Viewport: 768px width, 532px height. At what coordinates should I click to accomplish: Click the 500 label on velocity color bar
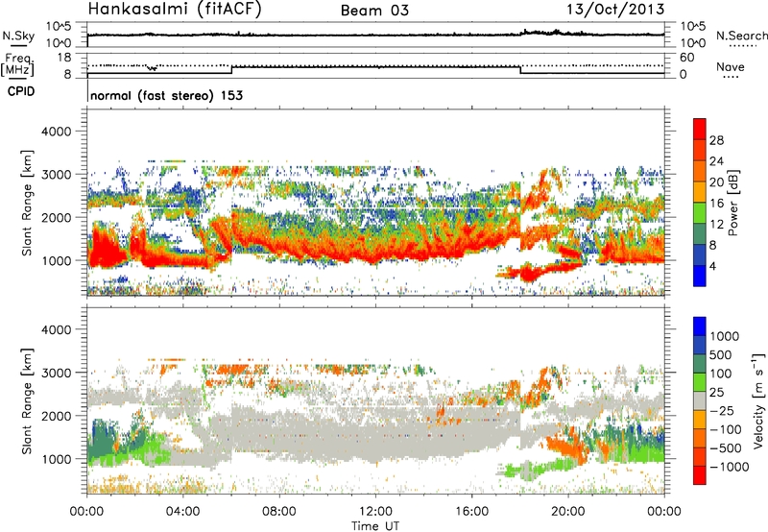(722, 355)
